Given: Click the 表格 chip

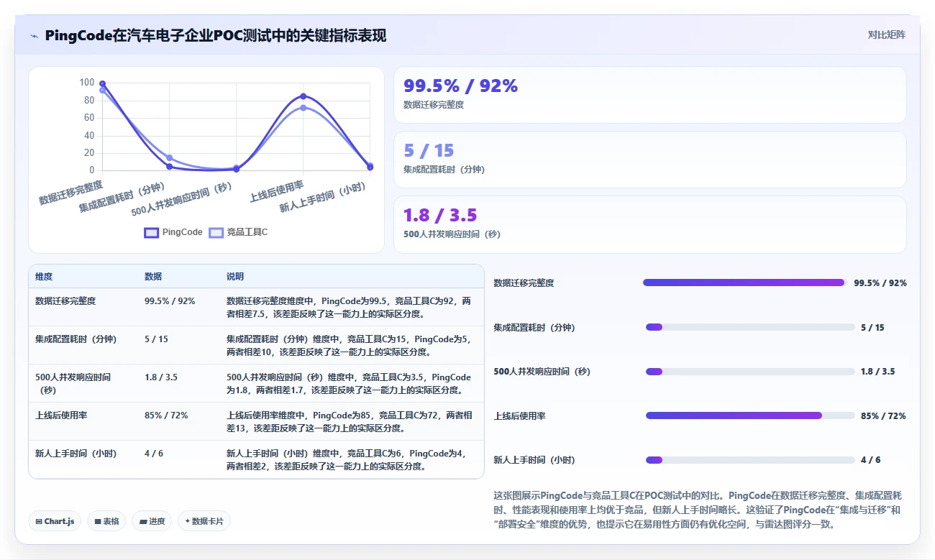Looking at the screenshot, I should (x=106, y=521).
